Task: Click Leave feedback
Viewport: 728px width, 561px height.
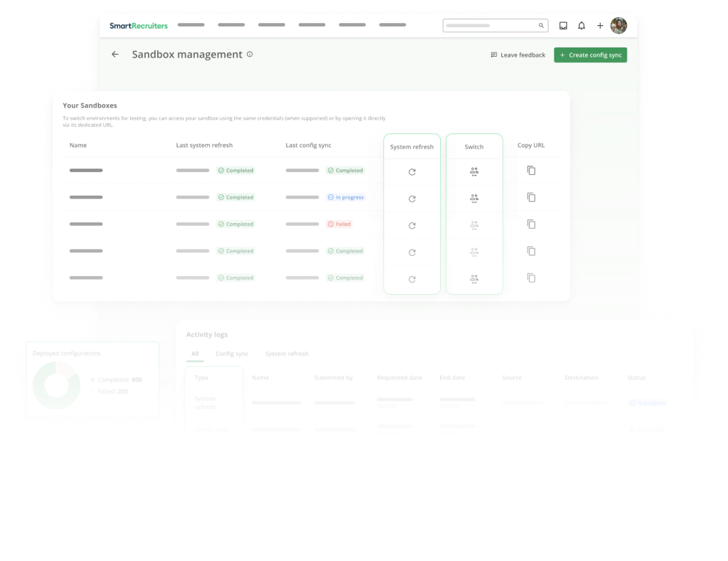Action: (x=518, y=55)
